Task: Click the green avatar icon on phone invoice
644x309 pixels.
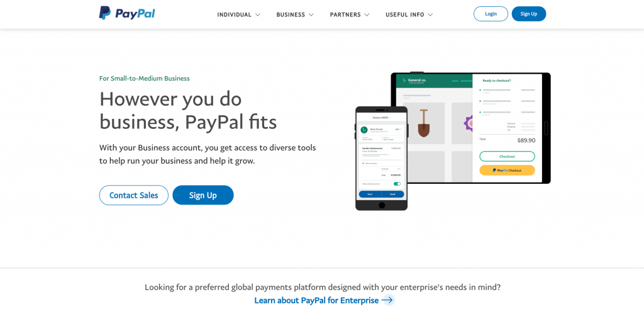Action: pyautogui.click(x=364, y=130)
